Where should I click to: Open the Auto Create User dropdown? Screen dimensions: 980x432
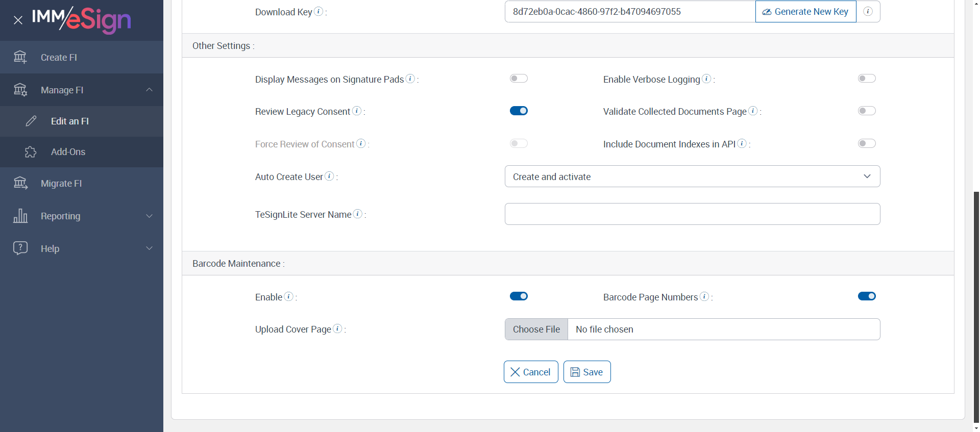(692, 176)
